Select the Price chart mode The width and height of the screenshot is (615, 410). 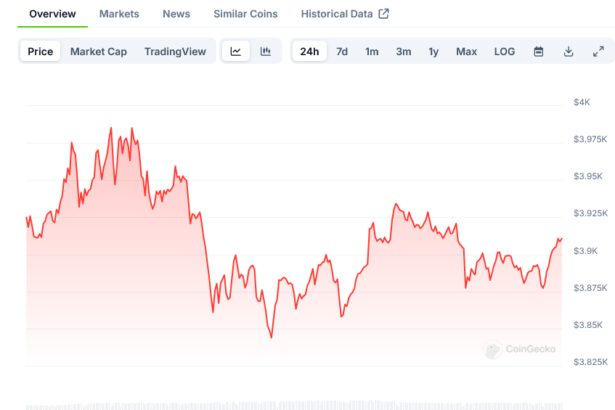[41, 51]
